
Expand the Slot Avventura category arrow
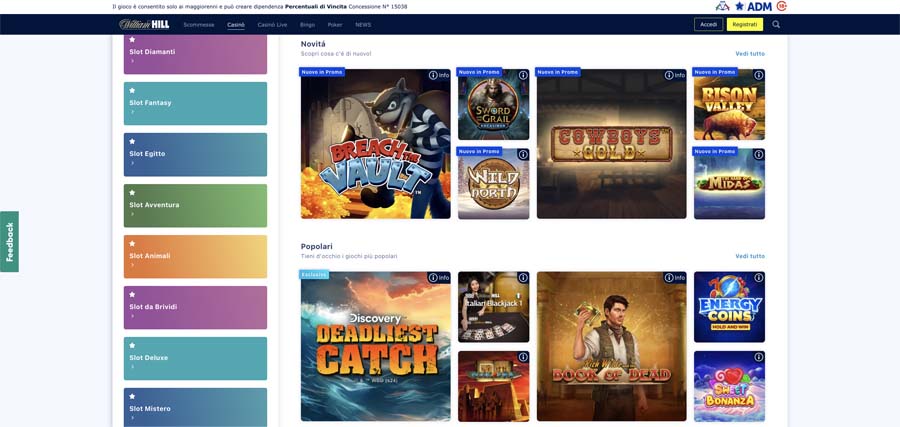coord(133,214)
